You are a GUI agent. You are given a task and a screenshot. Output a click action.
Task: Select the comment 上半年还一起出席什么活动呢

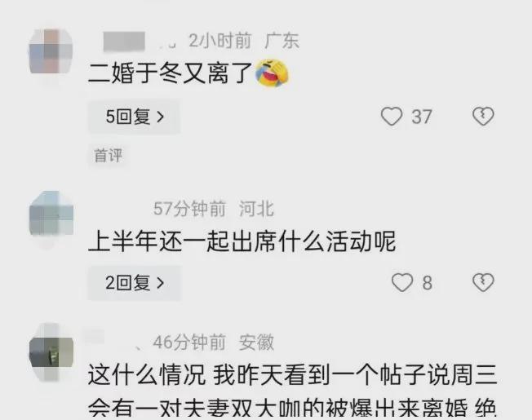click(x=242, y=241)
